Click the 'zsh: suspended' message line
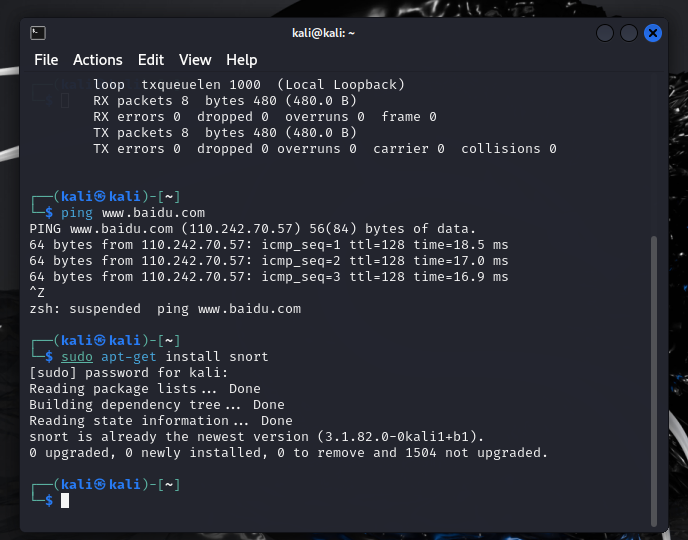 (165, 309)
